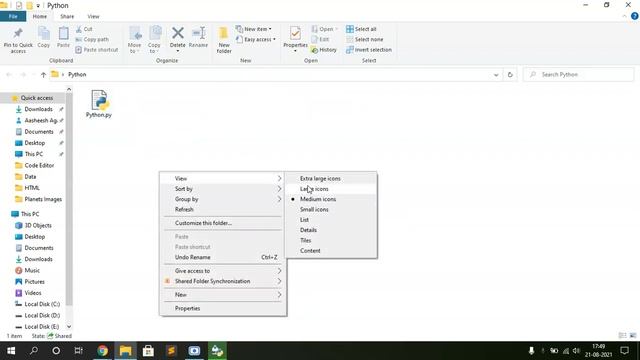Choose Small icons view option
This screenshot has height=360, width=640.
[331, 209]
